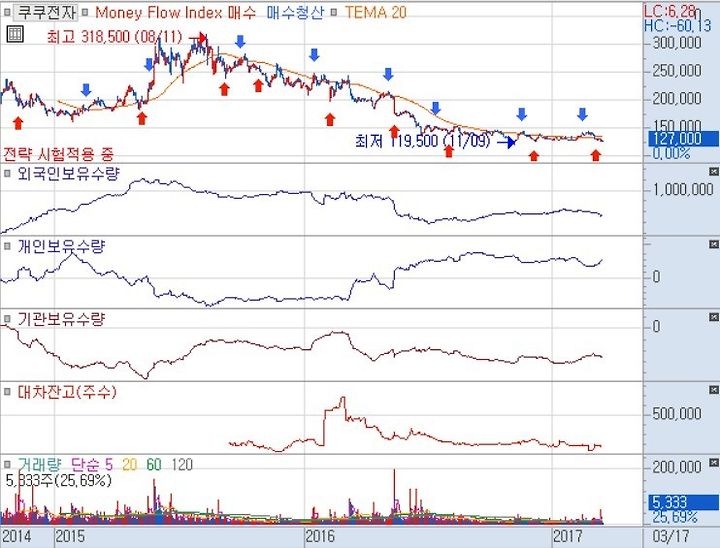Screen dimensions: 720x548
Task: Close the 기관보유수량 panel
Action: 713,317
